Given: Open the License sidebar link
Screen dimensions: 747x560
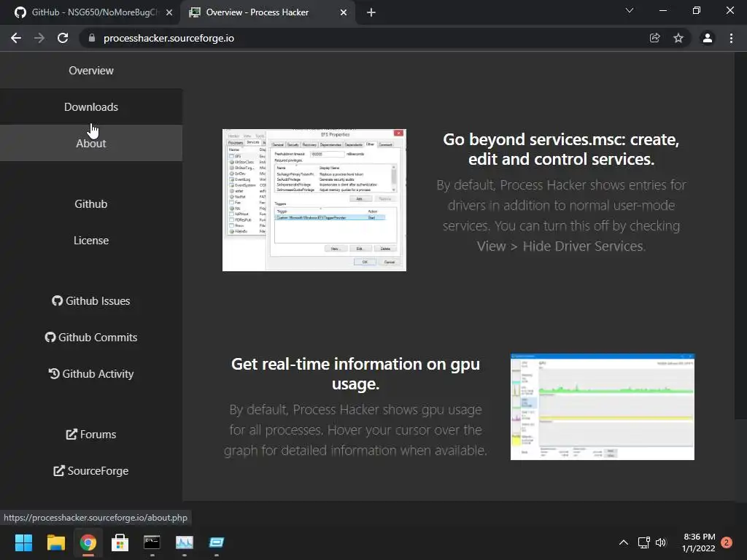Looking at the screenshot, I should coord(91,241).
